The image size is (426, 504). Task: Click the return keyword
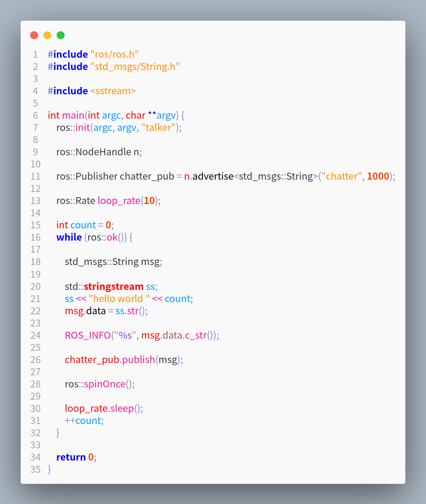pos(71,457)
